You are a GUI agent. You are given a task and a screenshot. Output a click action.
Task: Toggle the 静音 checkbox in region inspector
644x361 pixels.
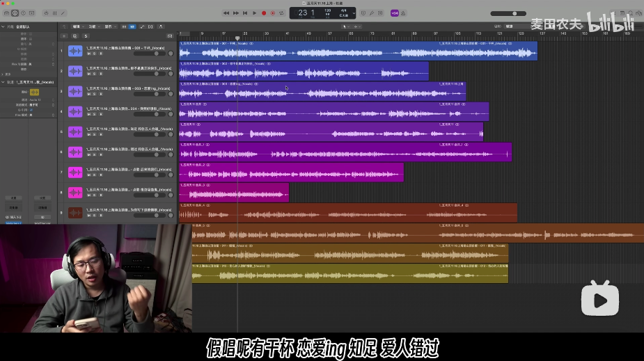coord(31,33)
